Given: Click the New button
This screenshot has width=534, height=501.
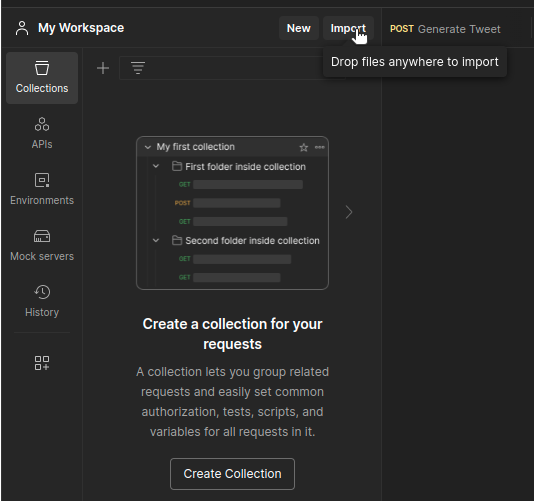Looking at the screenshot, I should click(x=299, y=28).
